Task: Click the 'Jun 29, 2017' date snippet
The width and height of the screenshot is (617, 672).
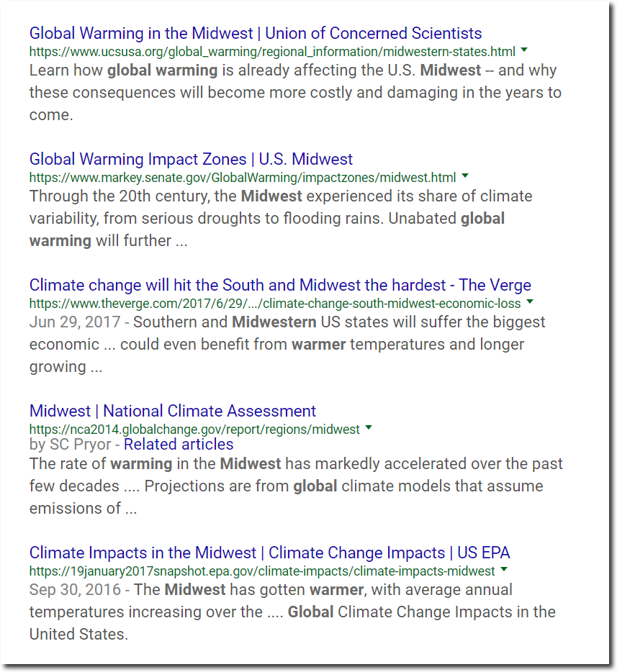Action: click(x=75, y=322)
